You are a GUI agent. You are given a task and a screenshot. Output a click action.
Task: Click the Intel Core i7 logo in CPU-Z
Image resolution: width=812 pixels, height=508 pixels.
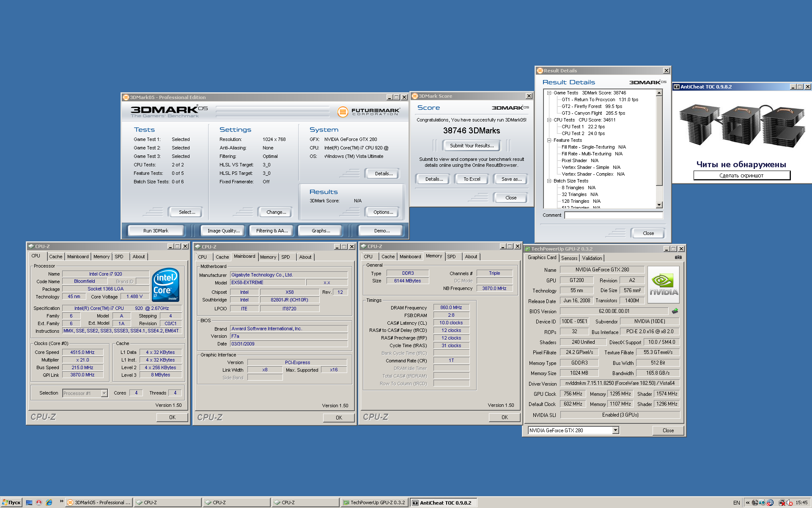(x=165, y=284)
